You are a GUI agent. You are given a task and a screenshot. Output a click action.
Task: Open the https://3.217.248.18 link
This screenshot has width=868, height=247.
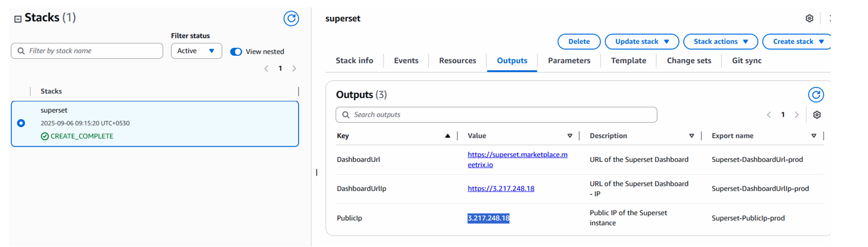point(501,189)
